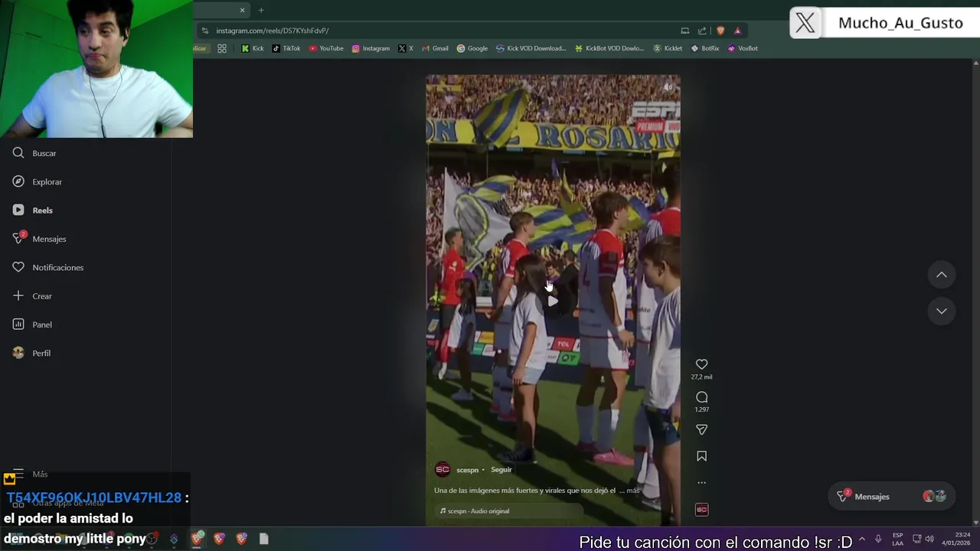Image resolution: width=980 pixels, height=551 pixels.
Task: Like the reel with the heart icon
Action: [x=701, y=364]
